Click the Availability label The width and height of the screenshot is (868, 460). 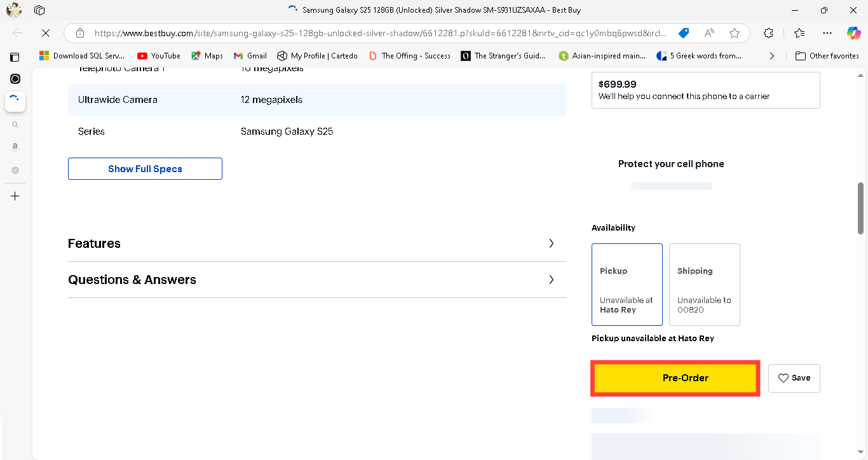(x=613, y=227)
